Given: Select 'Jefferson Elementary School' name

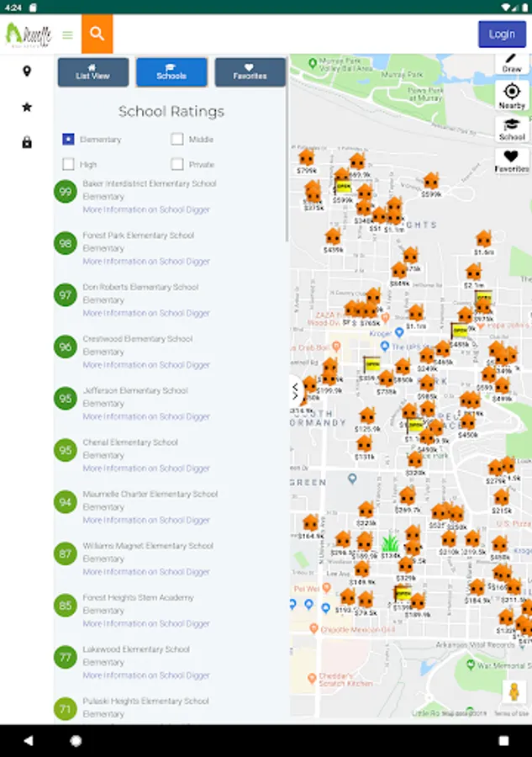Looking at the screenshot, I should click(135, 390).
